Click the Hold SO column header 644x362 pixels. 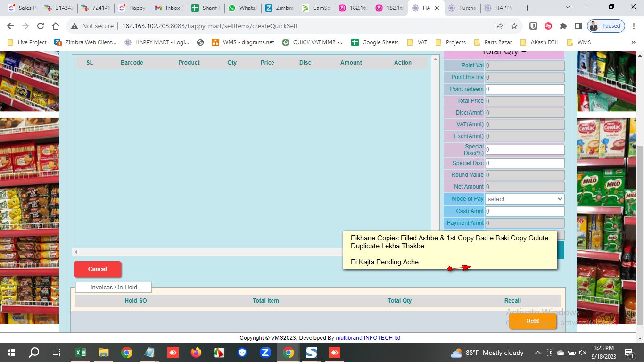(136, 301)
